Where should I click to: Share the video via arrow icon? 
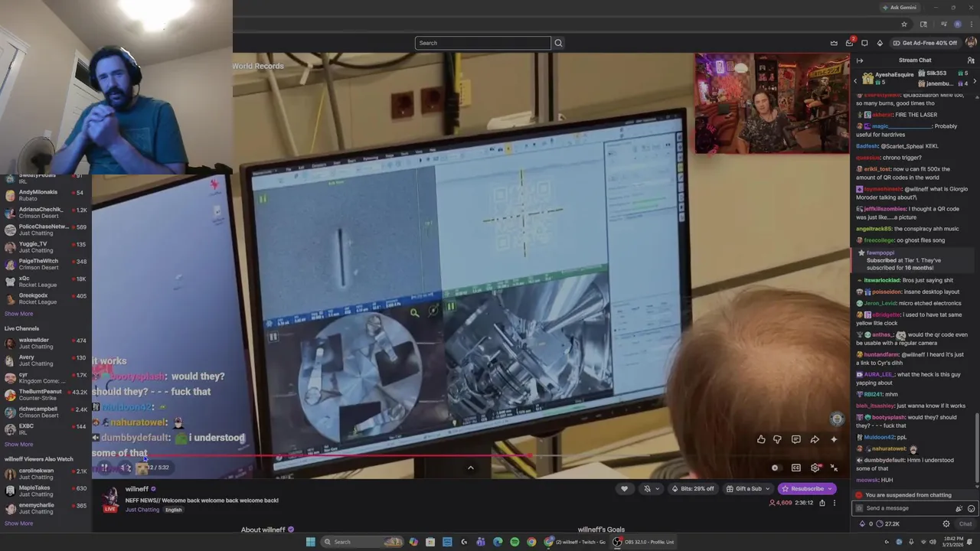pos(815,439)
